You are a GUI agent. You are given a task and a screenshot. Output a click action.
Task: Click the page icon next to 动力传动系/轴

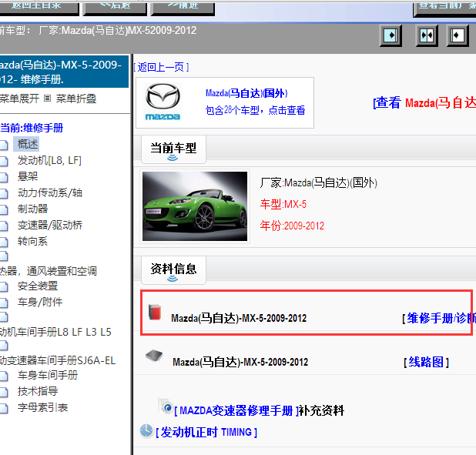(4, 194)
